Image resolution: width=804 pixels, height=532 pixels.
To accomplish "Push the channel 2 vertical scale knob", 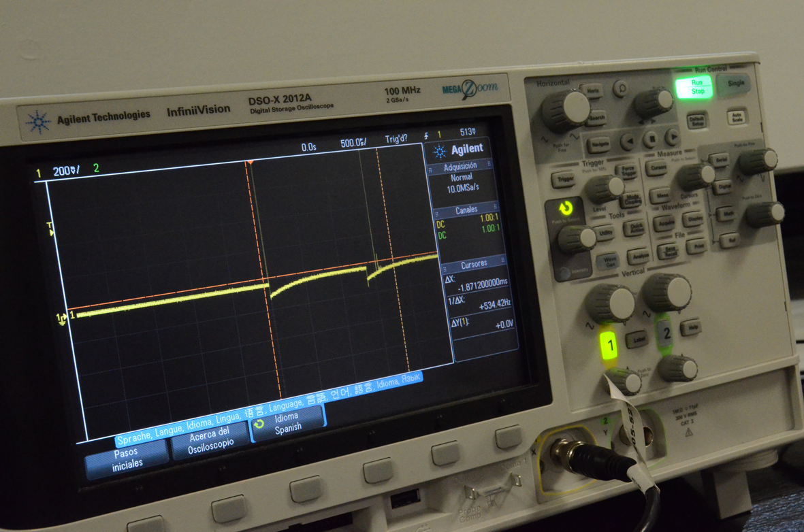I will pyautogui.click(x=667, y=292).
